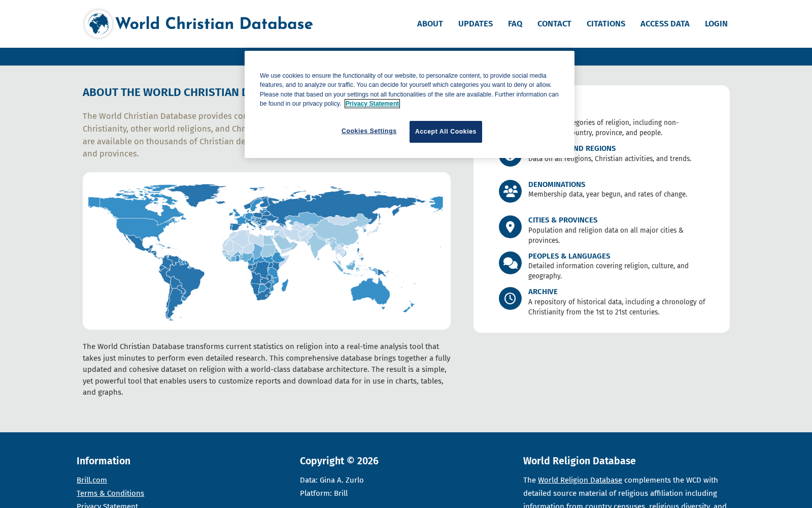Open Cookies Settings
812x508 pixels.
coord(369,131)
